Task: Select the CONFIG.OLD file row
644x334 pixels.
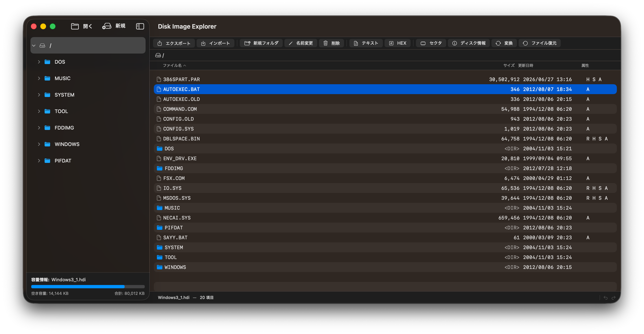Action: [x=385, y=119]
